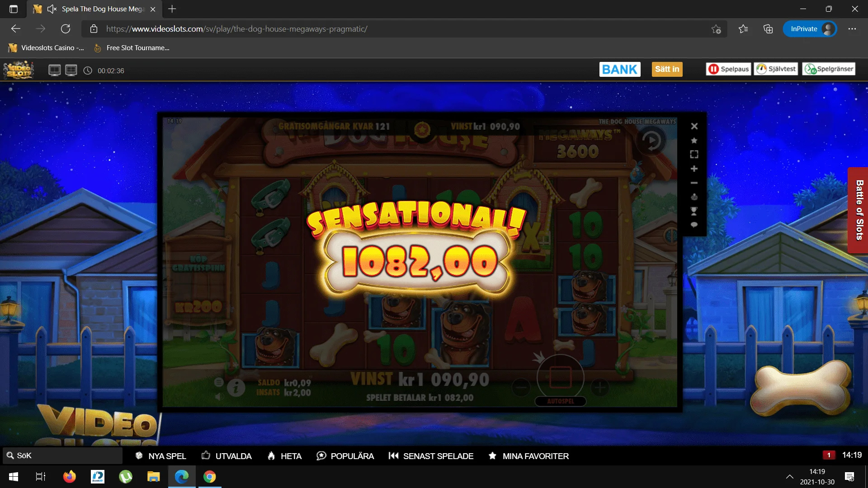The image size is (868, 488).
Task: Show hidden system tray icons
Action: pos(790,477)
